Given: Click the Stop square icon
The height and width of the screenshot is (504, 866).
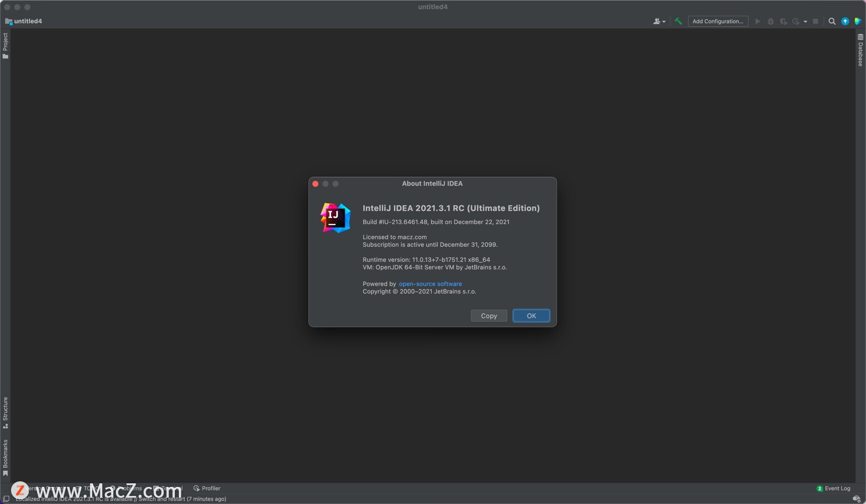Looking at the screenshot, I should (816, 21).
